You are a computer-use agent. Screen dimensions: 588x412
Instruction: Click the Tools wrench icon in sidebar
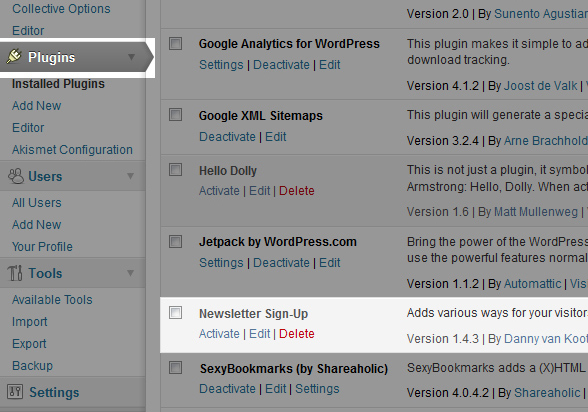coord(15,273)
